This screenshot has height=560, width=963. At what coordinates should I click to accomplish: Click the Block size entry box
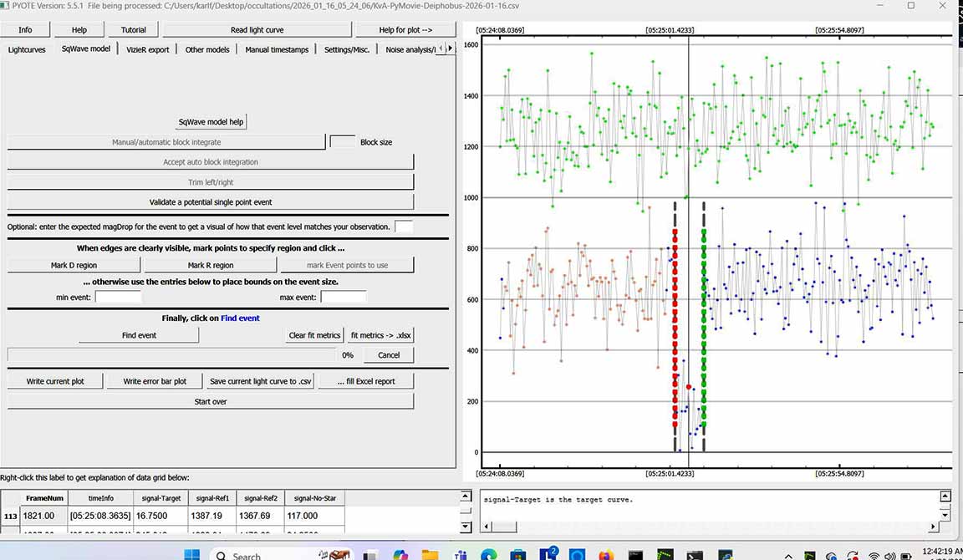(343, 142)
